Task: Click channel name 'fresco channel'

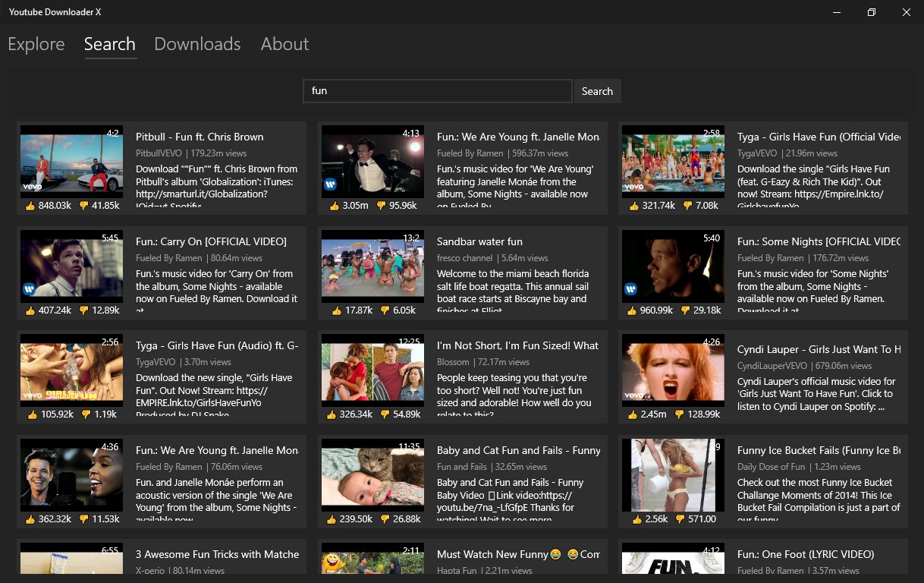Action: (x=464, y=258)
